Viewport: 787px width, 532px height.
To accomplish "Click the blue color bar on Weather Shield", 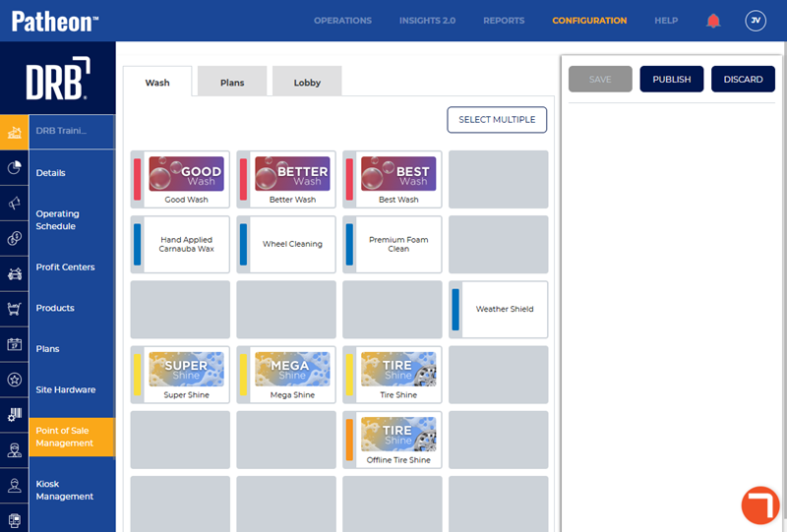I will pyautogui.click(x=455, y=309).
